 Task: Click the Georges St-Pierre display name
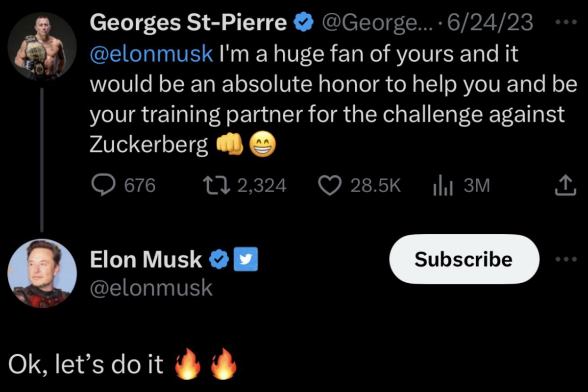point(188,23)
